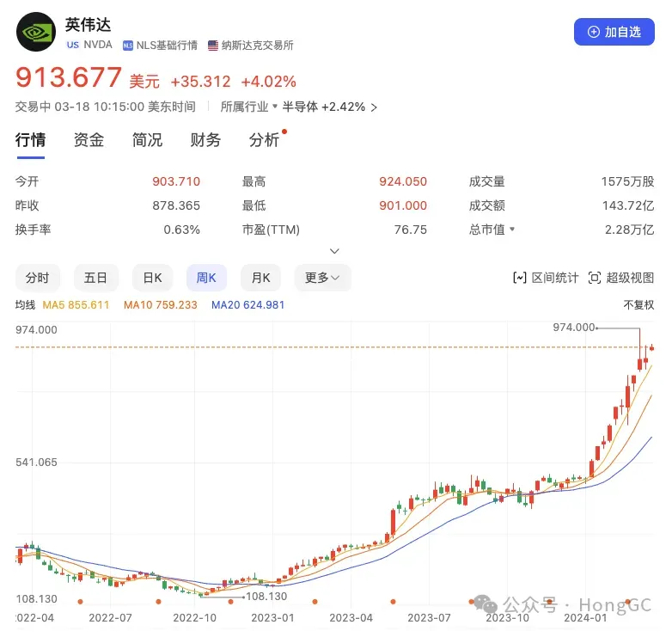This screenshot has width=672, height=631.
Task: Click the event dot near 2022-07
Action: (80, 602)
